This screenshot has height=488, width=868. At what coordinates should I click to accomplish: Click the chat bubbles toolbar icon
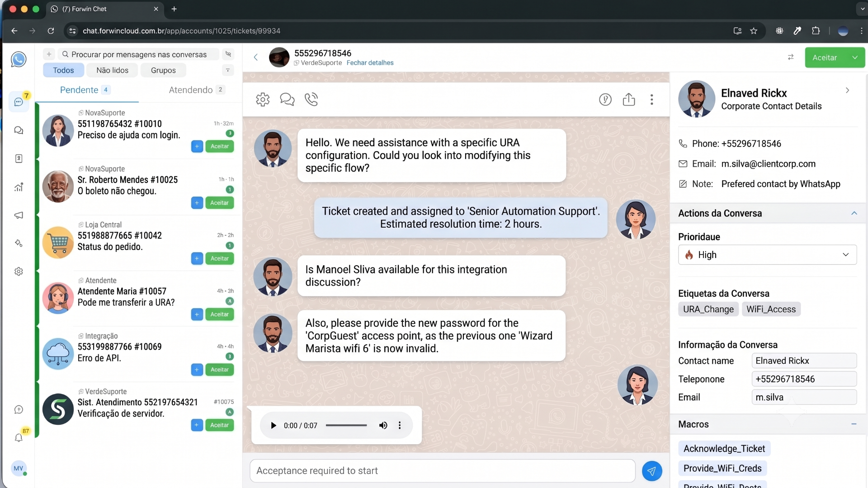(287, 99)
